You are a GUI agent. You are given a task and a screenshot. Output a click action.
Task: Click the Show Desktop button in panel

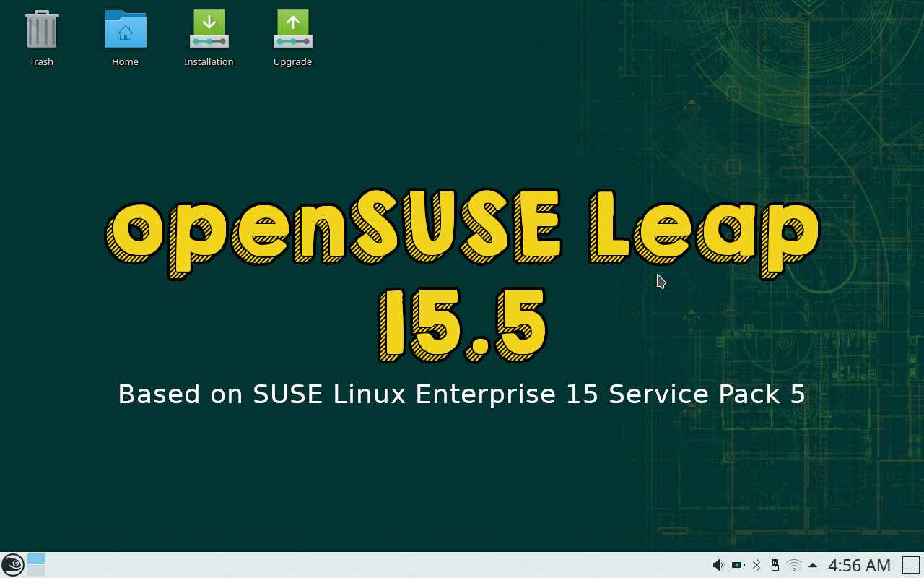tap(911, 565)
